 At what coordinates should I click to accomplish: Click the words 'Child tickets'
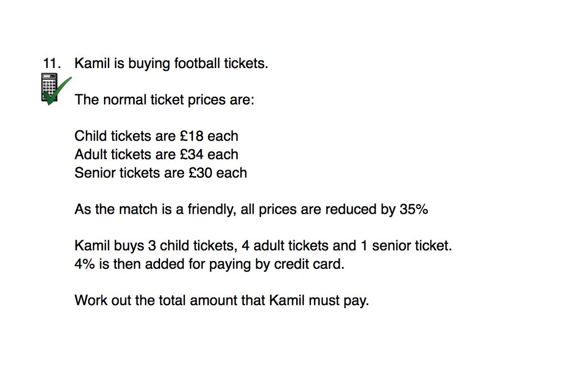[113, 136]
